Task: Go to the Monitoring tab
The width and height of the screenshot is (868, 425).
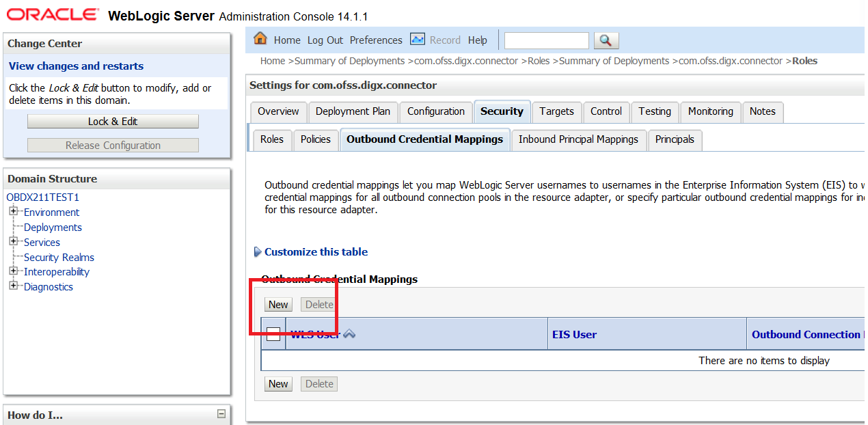Action: 710,111
